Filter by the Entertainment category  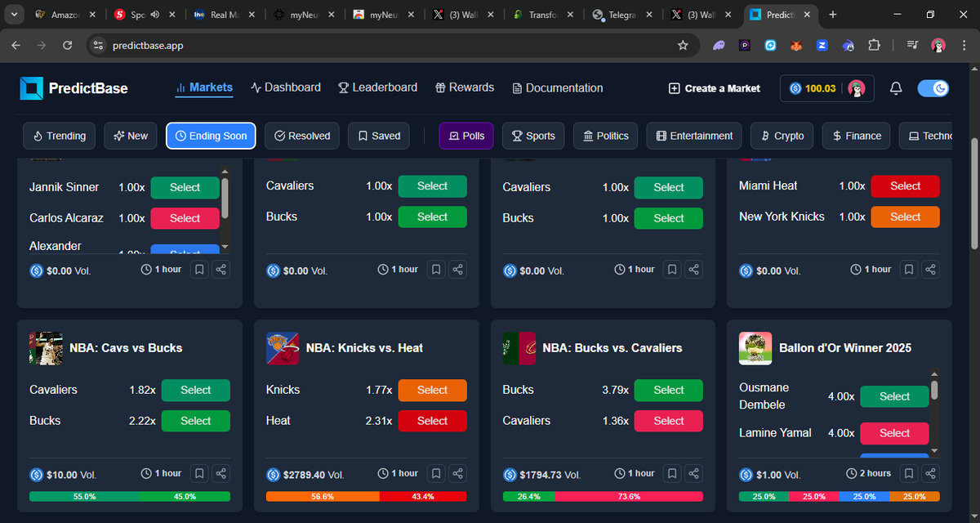[x=695, y=136]
